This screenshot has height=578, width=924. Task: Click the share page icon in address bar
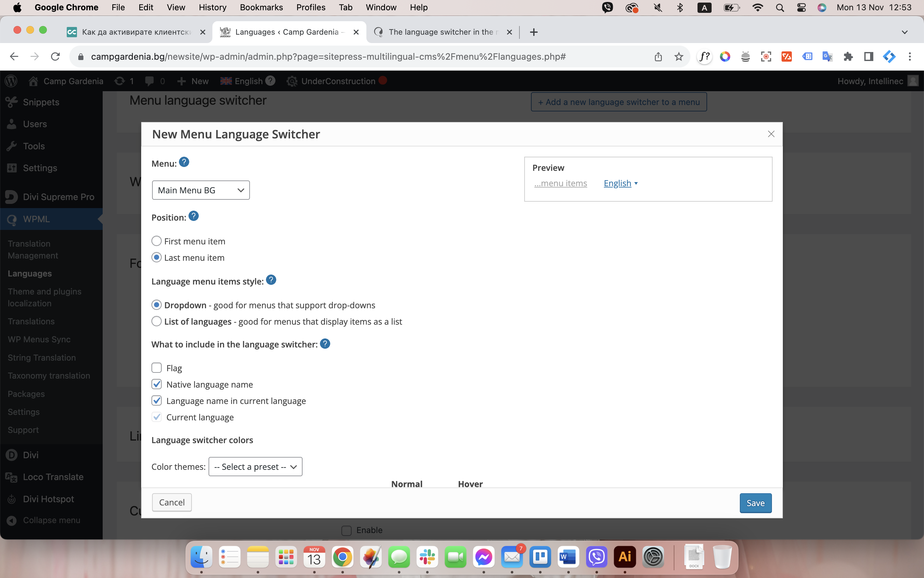[x=658, y=57]
